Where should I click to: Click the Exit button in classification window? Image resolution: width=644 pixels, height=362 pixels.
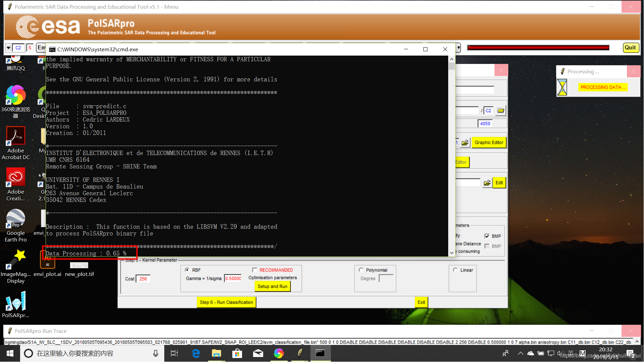pyautogui.click(x=421, y=302)
